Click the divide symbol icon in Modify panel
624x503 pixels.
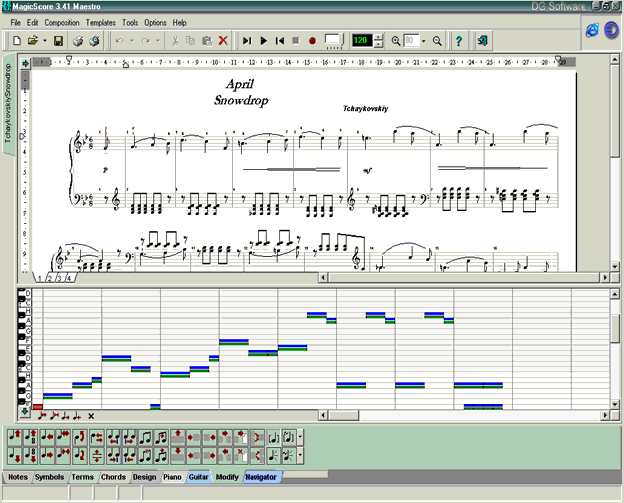tap(97, 455)
